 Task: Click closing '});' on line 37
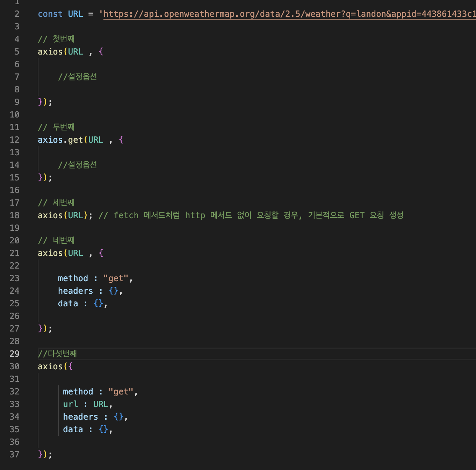[x=45, y=454]
